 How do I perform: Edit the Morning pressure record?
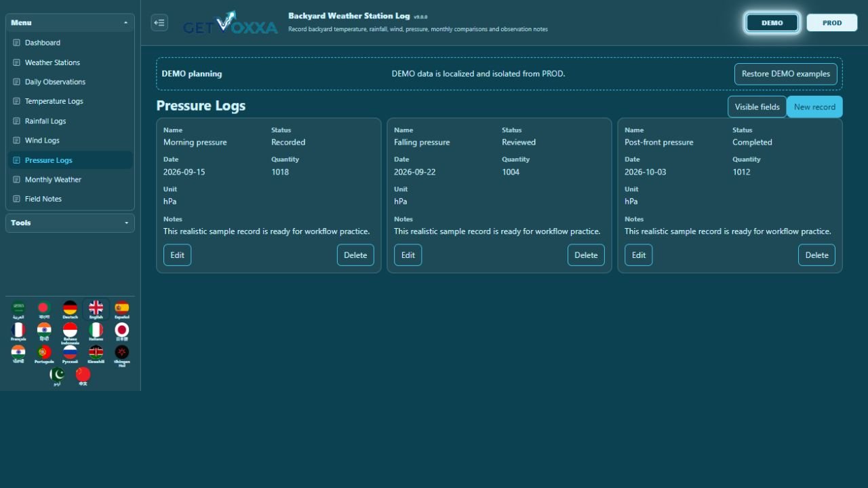click(x=177, y=255)
